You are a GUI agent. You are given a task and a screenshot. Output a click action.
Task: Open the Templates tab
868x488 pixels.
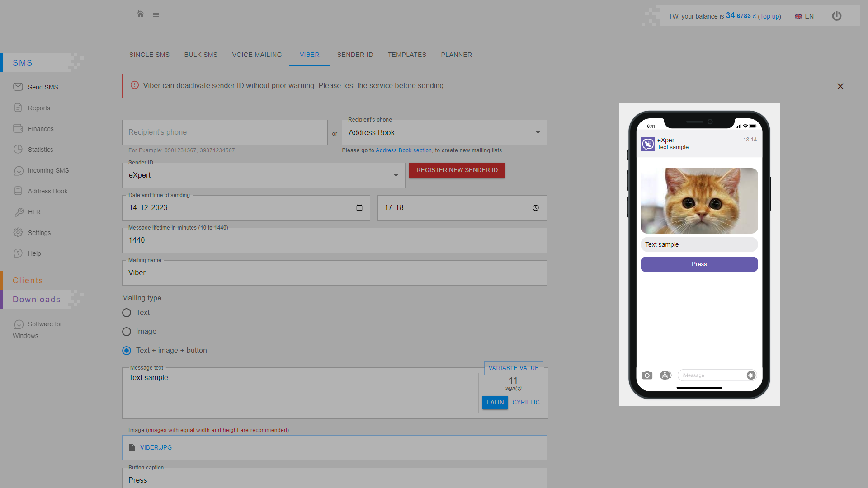pyautogui.click(x=407, y=55)
